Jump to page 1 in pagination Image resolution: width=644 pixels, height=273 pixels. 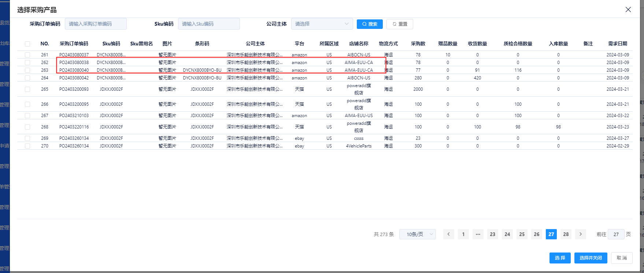coord(463,234)
